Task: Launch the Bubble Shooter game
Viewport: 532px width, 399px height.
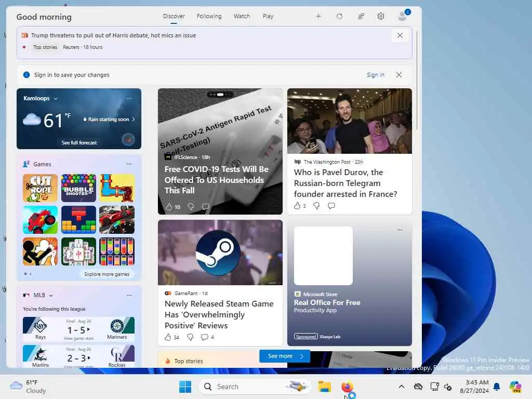Action: coord(79,188)
